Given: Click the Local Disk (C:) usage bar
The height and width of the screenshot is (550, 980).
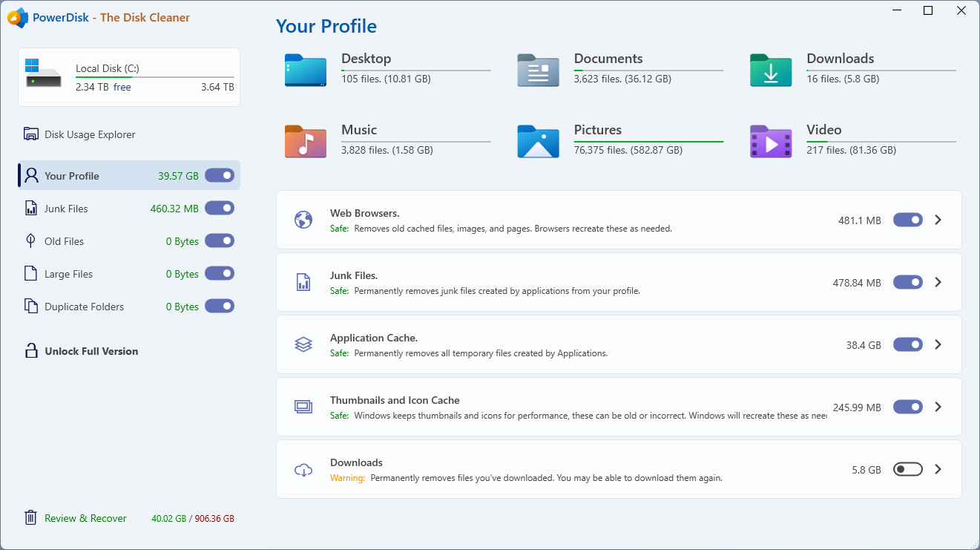Looking at the screenshot, I should point(155,77).
